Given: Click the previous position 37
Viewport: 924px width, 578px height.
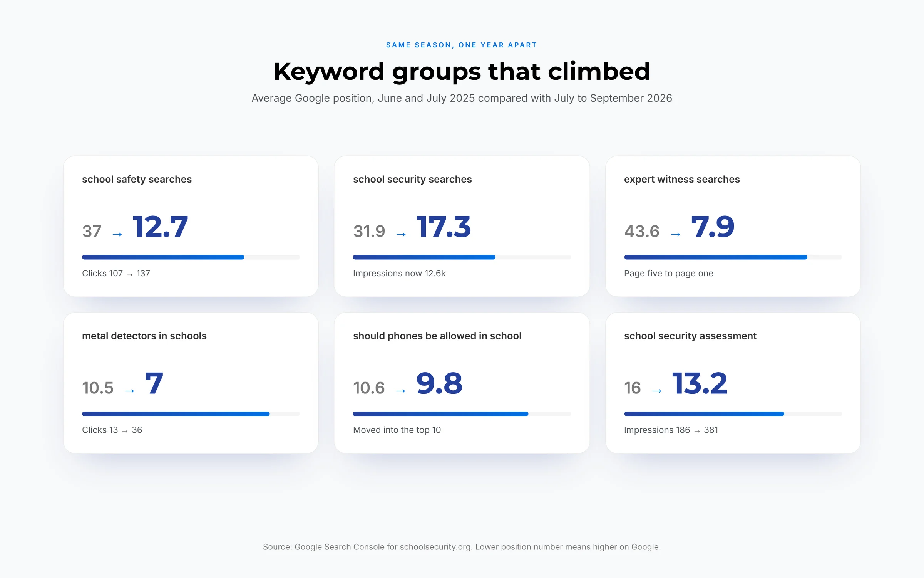Looking at the screenshot, I should 92,232.
